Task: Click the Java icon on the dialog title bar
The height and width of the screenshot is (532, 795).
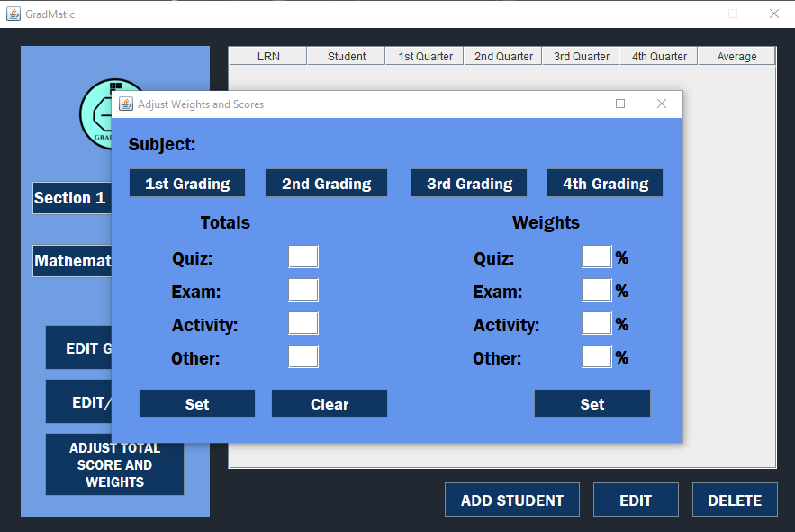Action: point(126,104)
